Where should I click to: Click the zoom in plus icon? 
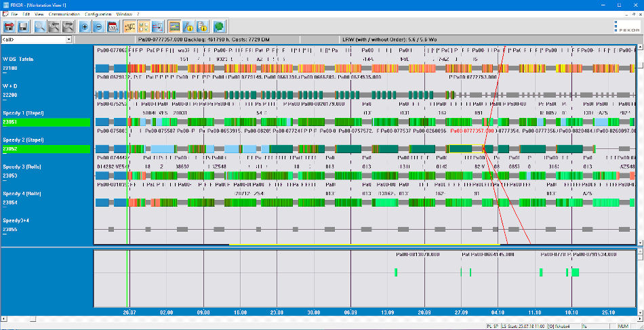85,26
